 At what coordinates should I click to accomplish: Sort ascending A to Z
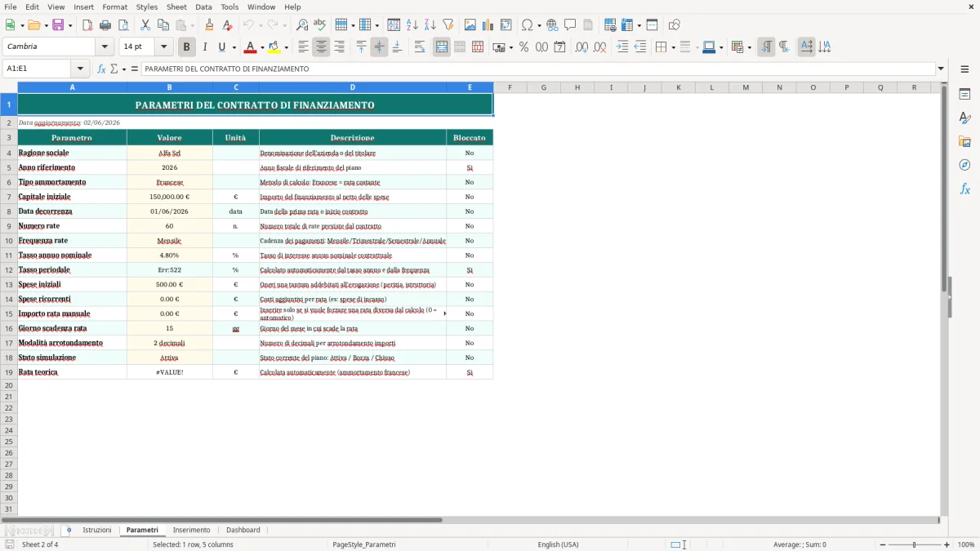click(x=412, y=25)
